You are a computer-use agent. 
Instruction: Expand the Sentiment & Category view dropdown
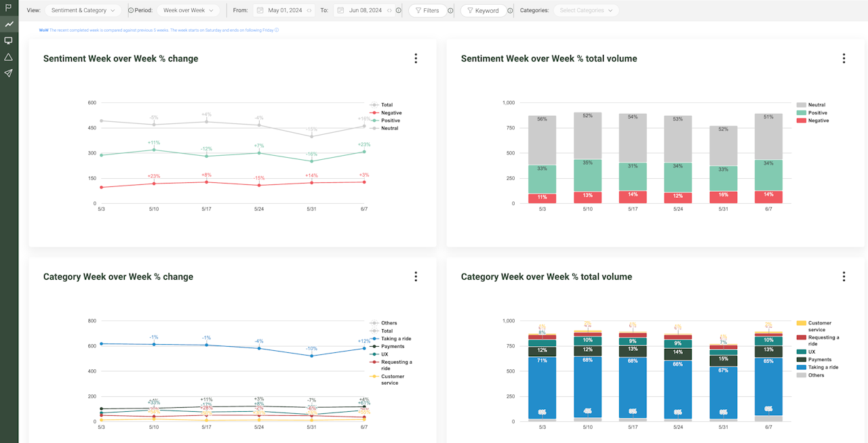(x=83, y=11)
